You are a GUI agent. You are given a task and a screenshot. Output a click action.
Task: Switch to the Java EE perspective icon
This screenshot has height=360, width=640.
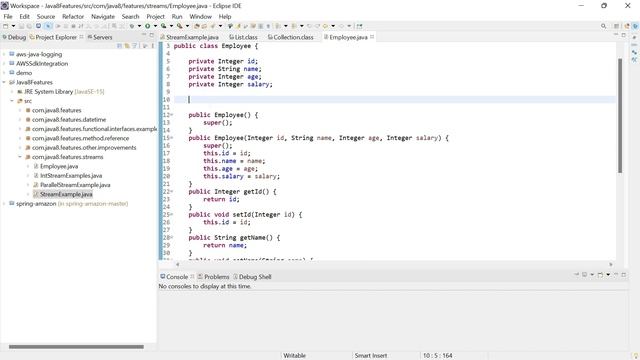[627, 26]
